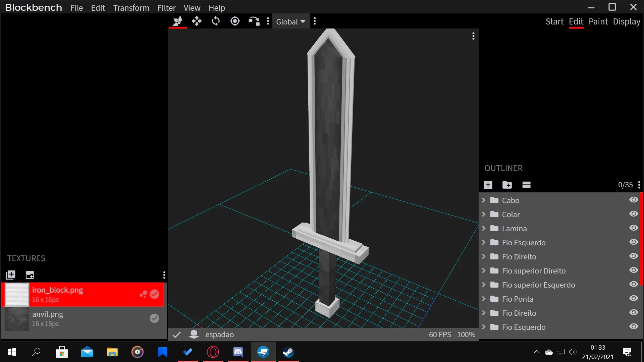Select the Rotate tool
The width and height of the screenshot is (644, 362).
tap(216, 21)
